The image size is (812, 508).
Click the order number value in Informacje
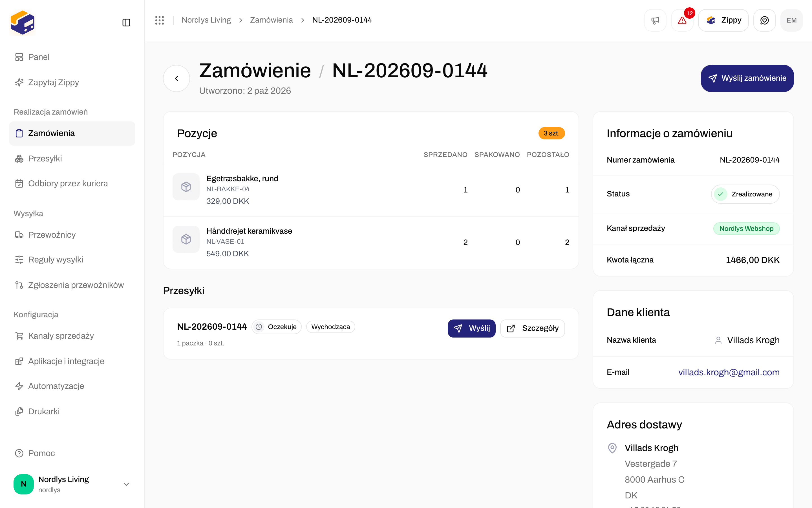coord(750,160)
